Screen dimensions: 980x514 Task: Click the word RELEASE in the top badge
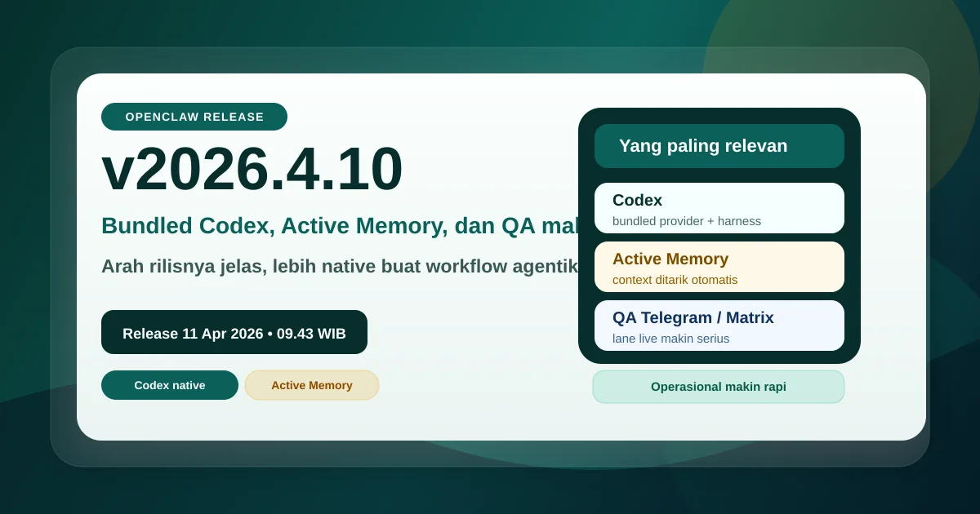tap(234, 117)
